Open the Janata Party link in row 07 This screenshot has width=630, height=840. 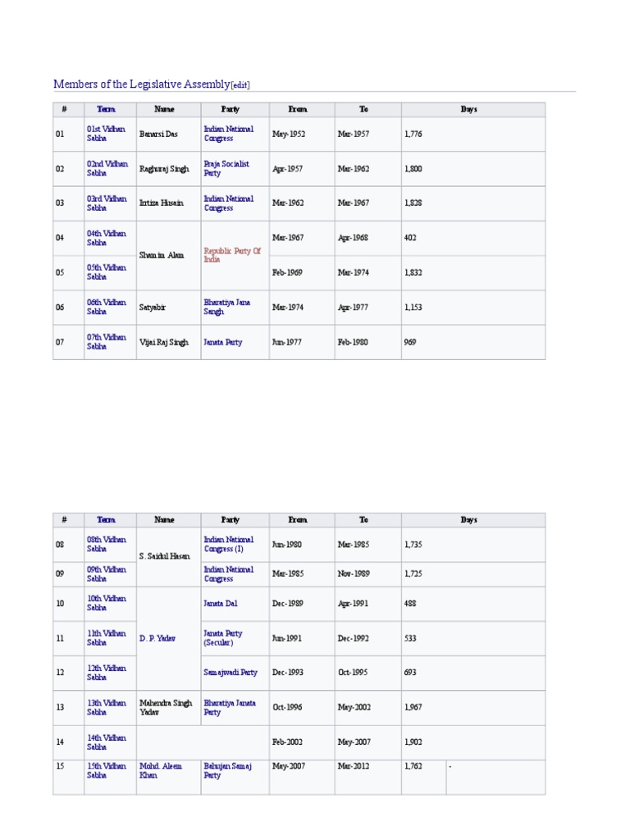coord(223,343)
